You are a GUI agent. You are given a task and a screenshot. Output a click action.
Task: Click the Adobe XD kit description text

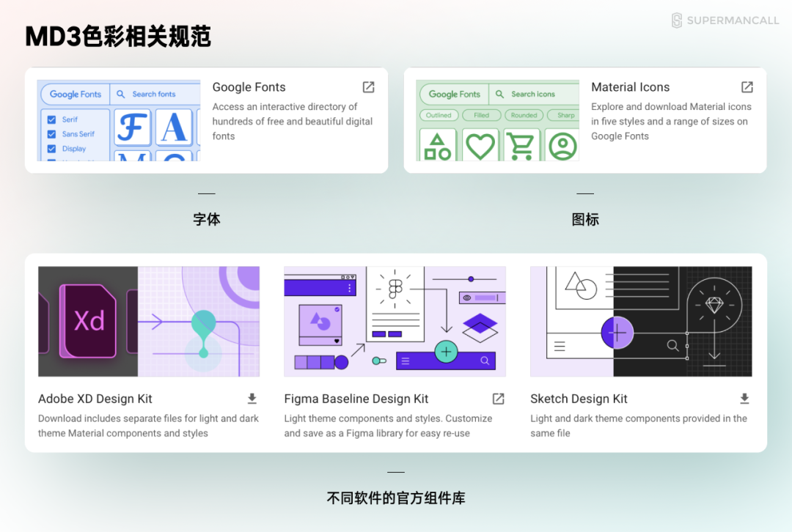[x=148, y=426]
